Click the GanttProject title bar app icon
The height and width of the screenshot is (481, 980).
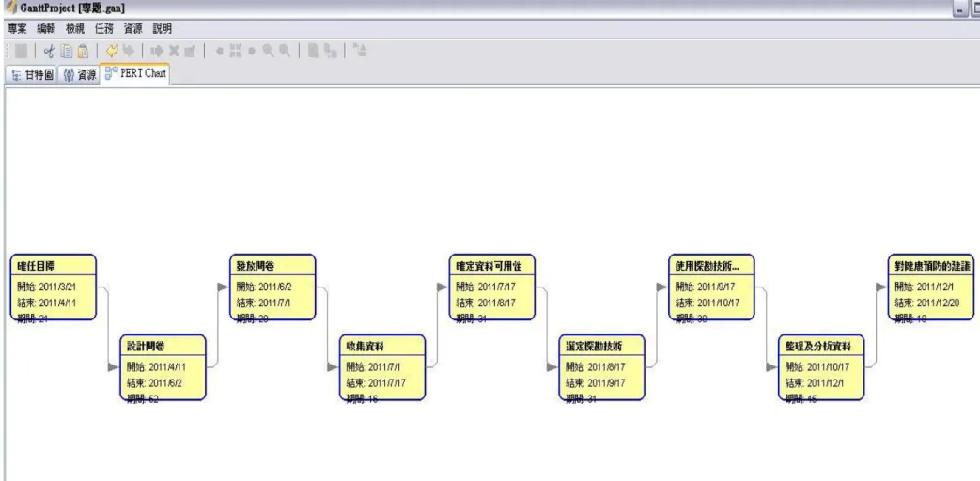point(10,8)
